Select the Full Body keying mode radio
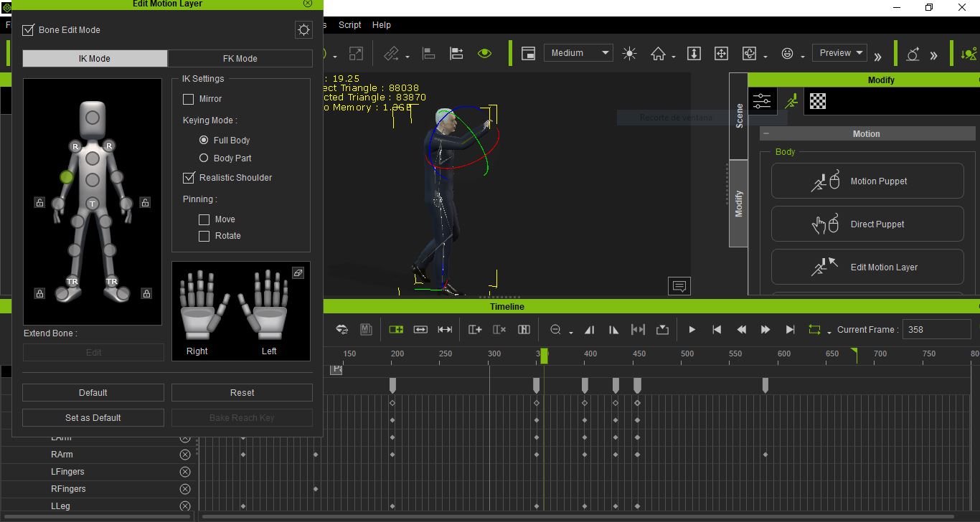This screenshot has width=980, height=522. (x=204, y=140)
